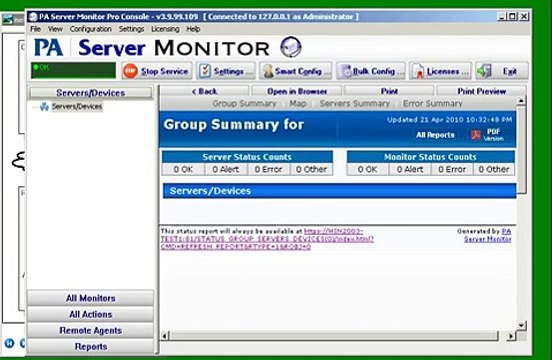Viewport: 552px width, 360px height.
Task: Open the All Monitors panel
Action: click(x=91, y=298)
